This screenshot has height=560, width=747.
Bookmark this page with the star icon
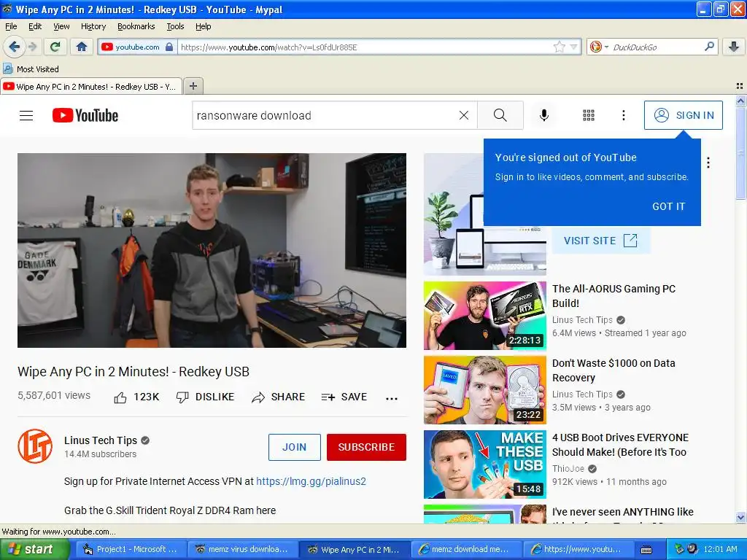(560, 47)
